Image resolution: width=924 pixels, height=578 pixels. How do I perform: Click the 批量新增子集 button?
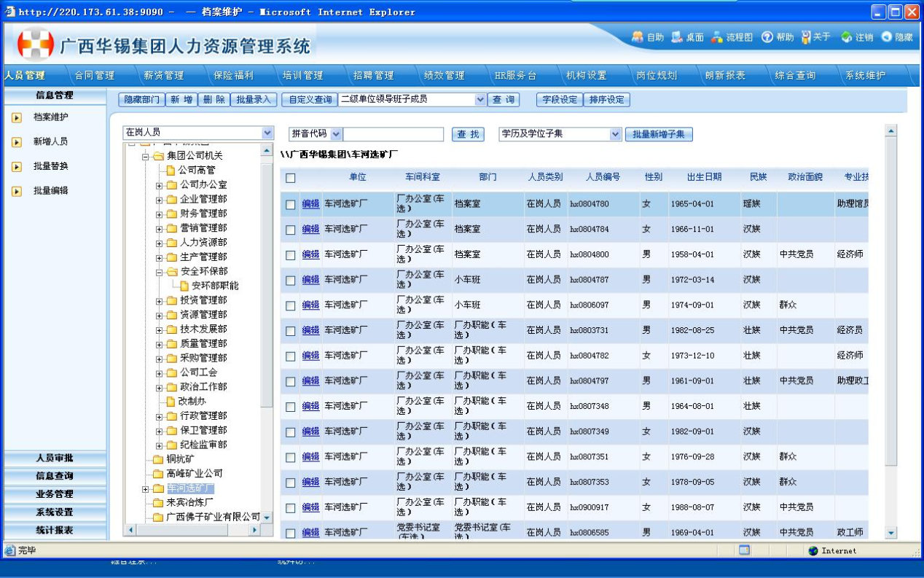pyautogui.click(x=659, y=134)
